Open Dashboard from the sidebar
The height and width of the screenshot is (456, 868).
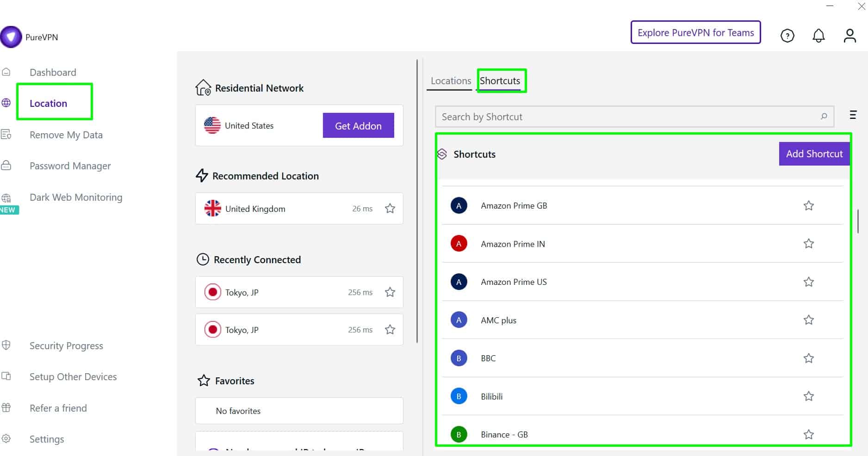click(53, 72)
